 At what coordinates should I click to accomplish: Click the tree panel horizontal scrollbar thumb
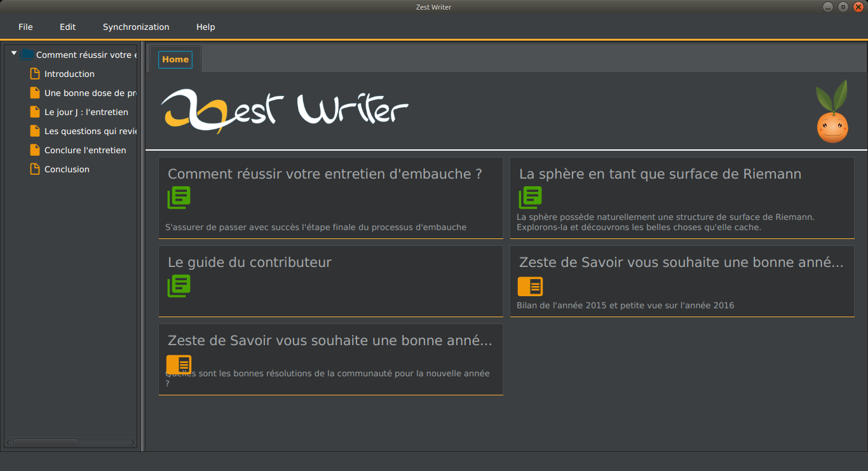coord(46,442)
